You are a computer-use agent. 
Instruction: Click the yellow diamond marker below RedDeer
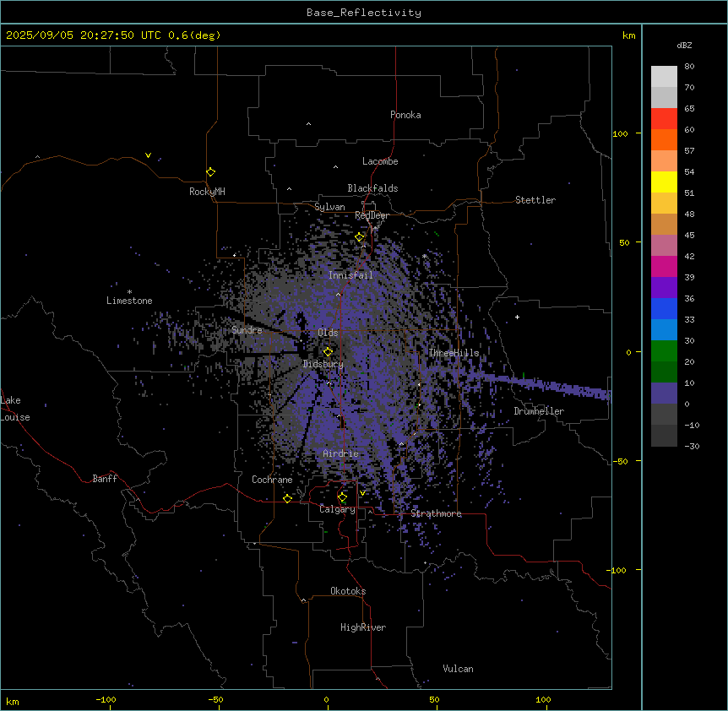coord(360,237)
